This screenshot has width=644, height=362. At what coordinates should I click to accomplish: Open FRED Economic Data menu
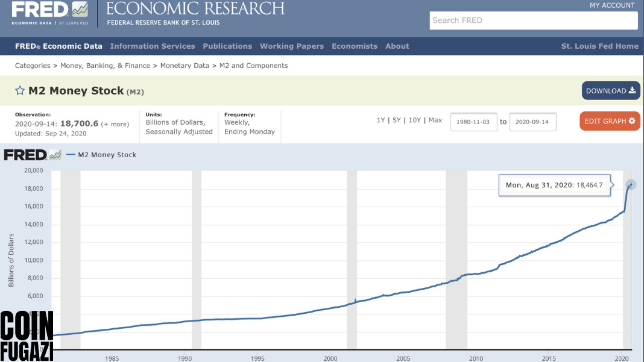58,46
